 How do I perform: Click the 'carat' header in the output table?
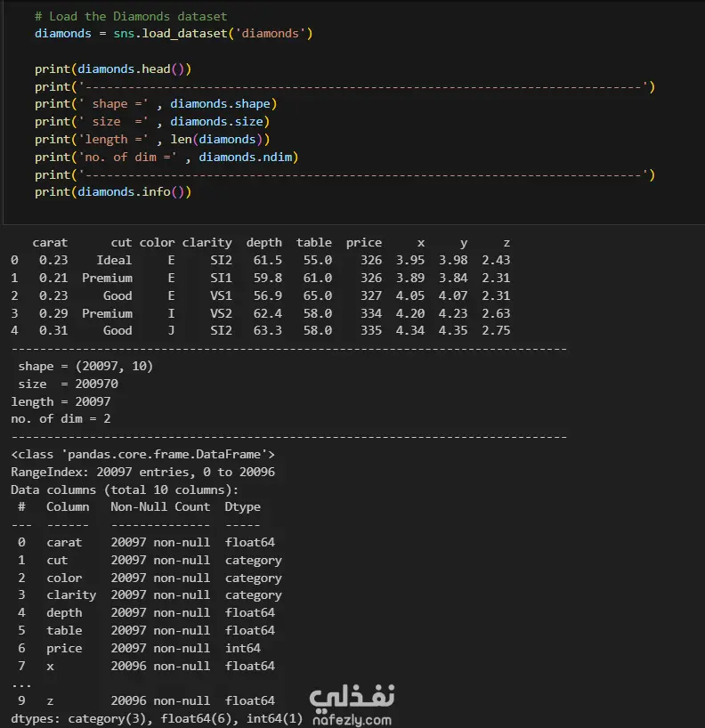(x=50, y=242)
